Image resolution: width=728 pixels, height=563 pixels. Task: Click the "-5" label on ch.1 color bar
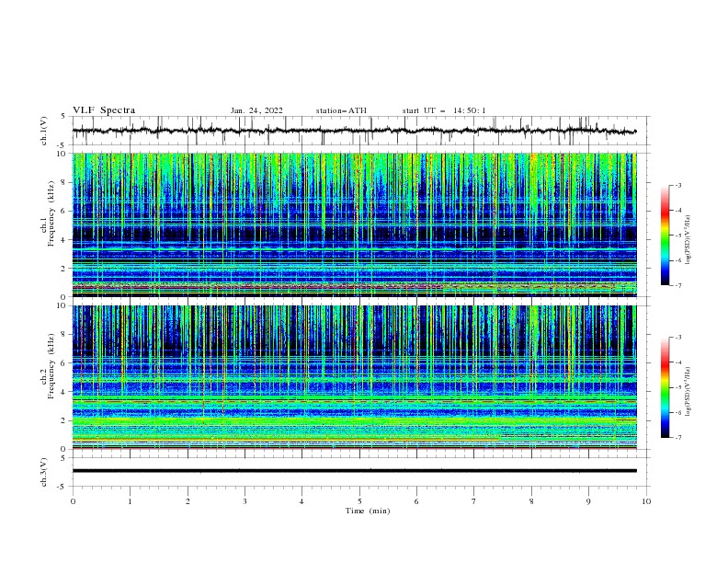click(678, 236)
